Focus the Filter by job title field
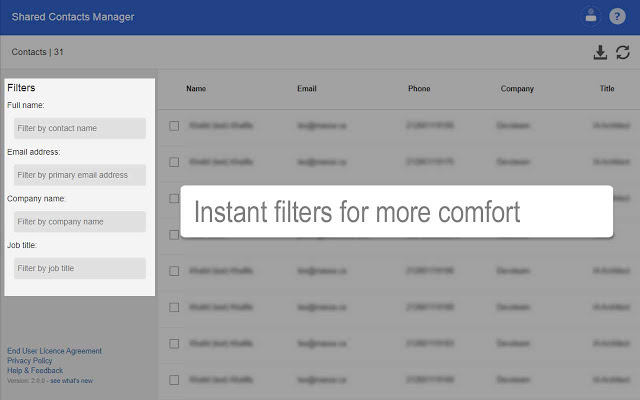Screen dimensions: 640x400 click(x=80, y=268)
